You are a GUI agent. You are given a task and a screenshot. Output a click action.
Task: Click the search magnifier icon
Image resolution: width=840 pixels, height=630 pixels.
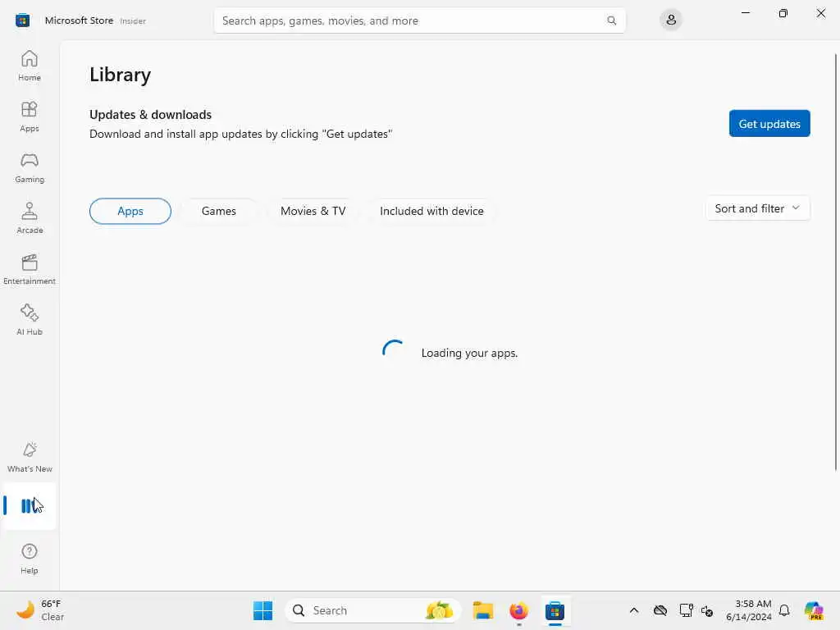(x=611, y=21)
